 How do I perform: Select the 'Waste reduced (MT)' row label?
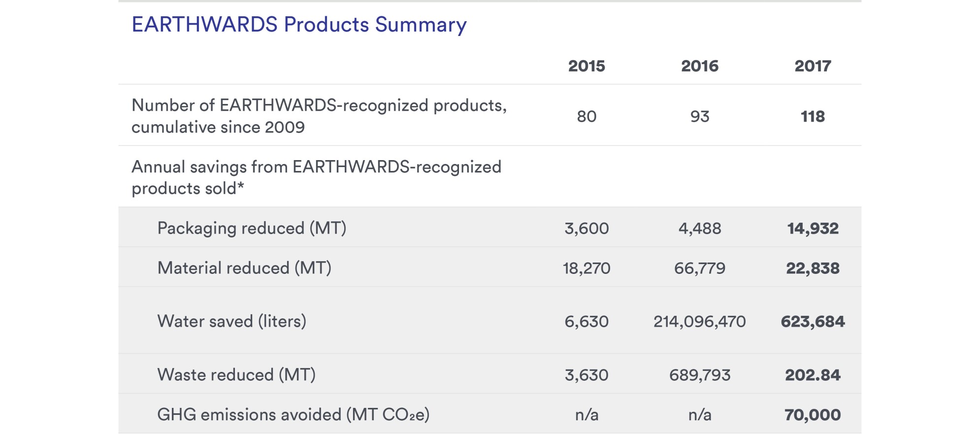pyautogui.click(x=236, y=375)
